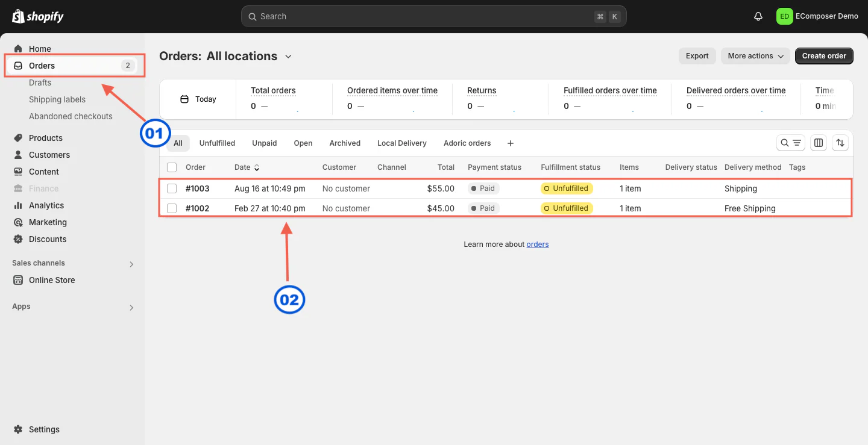This screenshot has width=868, height=445.
Task: Click the Home icon in sidebar
Action: coord(18,49)
